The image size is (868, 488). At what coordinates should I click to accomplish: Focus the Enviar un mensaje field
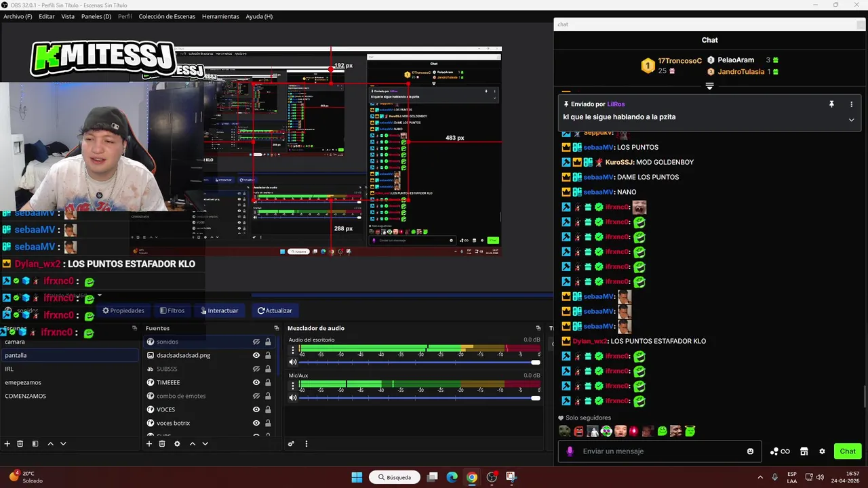click(661, 451)
